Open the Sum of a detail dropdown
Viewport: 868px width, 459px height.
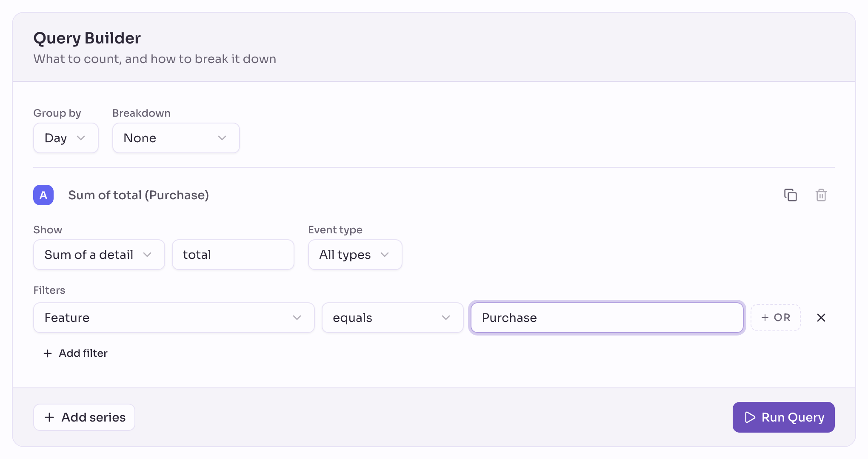(x=99, y=255)
